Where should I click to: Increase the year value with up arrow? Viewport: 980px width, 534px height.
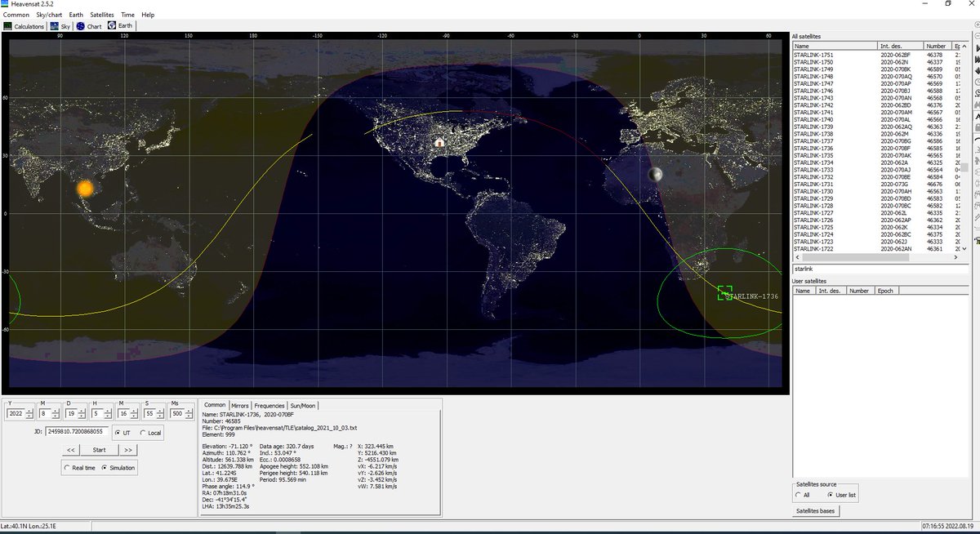click(28, 412)
